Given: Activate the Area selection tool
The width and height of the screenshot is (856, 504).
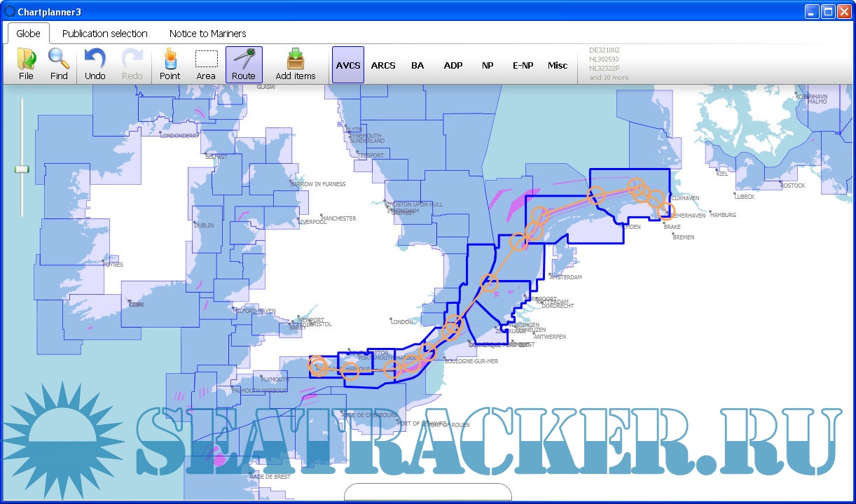Looking at the screenshot, I should coord(206,64).
